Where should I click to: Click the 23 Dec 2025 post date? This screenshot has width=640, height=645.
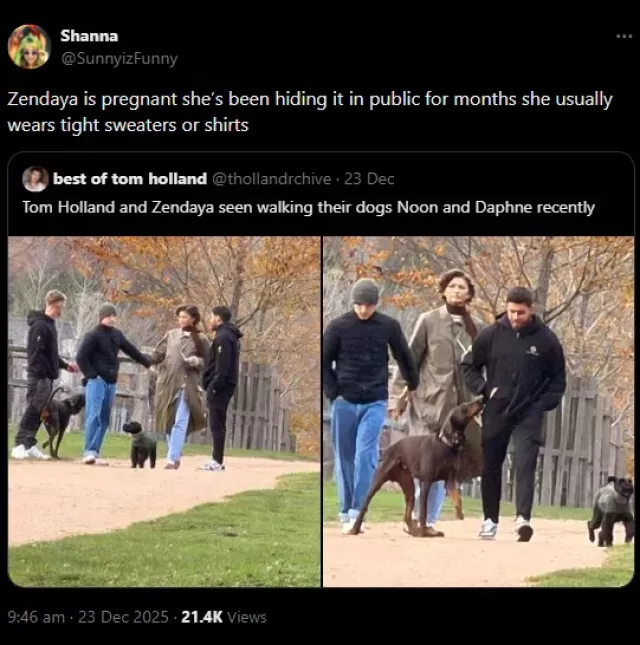(x=123, y=617)
